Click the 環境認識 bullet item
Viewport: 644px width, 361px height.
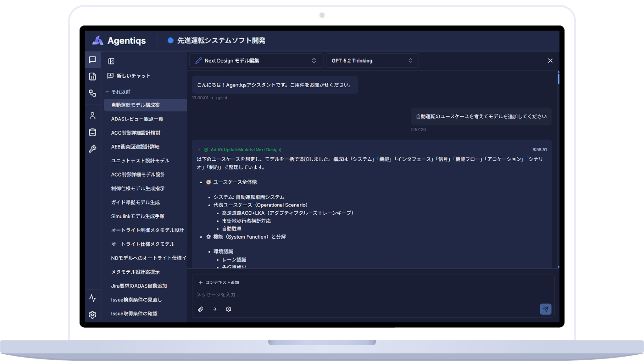223,252
